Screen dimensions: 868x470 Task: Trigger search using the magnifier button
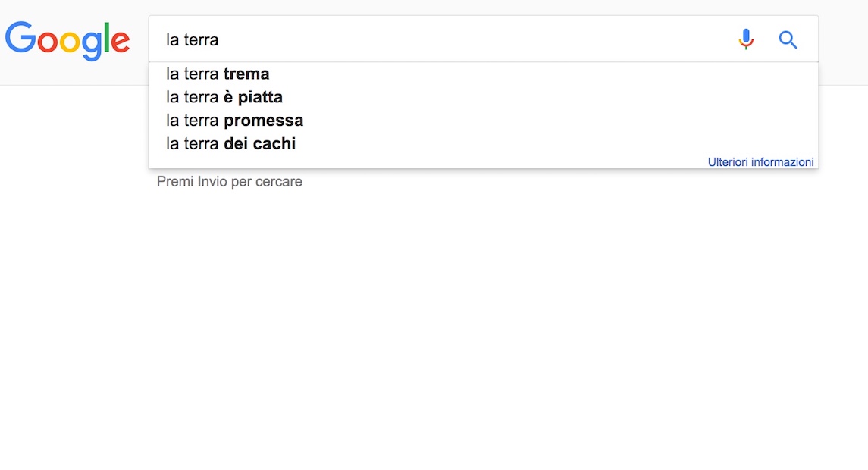[x=788, y=39]
